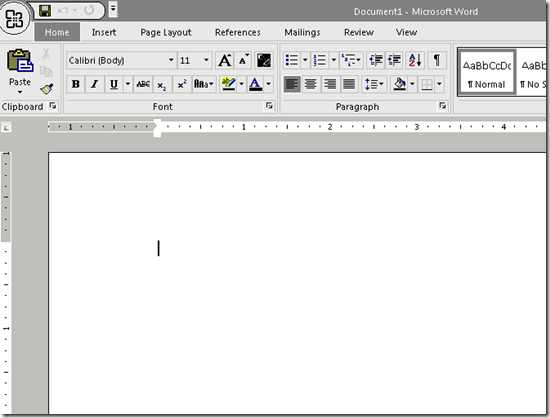Switch to the Insert tab
Image resolution: width=550 pixels, height=418 pixels.
[x=104, y=32]
